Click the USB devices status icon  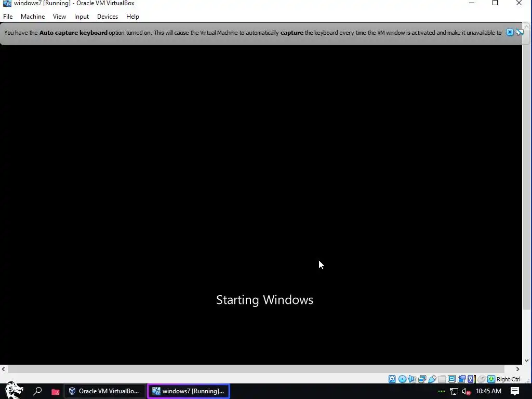[432, 379]
